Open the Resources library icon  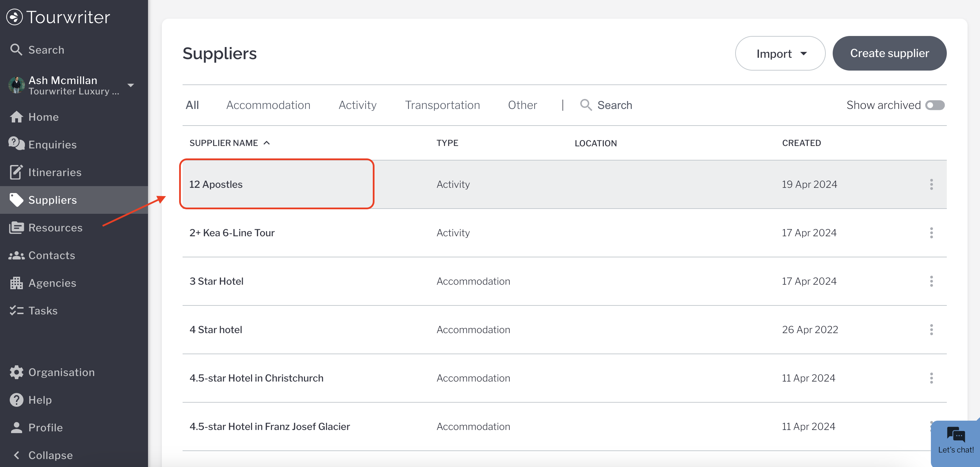click(16, 228)
